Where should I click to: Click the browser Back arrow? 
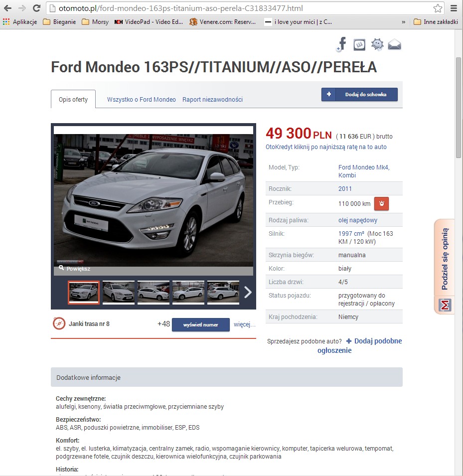(8, 8)
